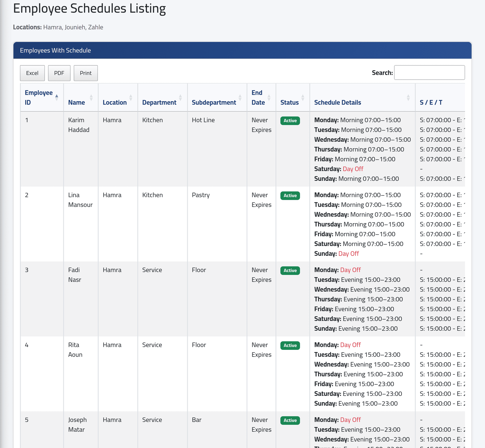
Task: Click Department column sort arrows
Action: (180, 98)
